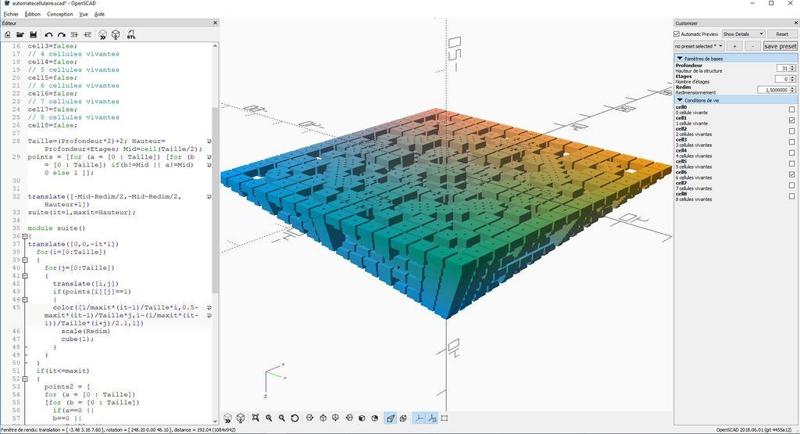This screenshot has height=434, width=800.
Task: Select the Back view cube icon
Action: [375, 418]
